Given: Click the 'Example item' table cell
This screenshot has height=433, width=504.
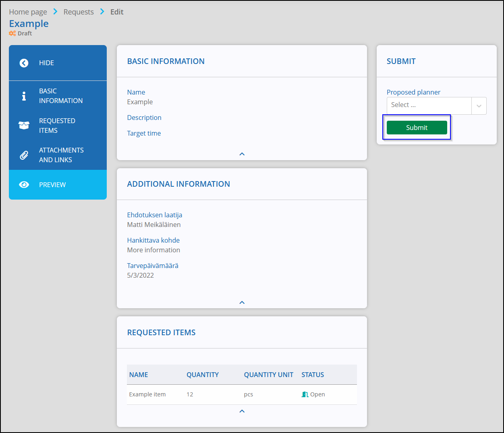Looking at the screenshot, I should [x=147, y=394].
